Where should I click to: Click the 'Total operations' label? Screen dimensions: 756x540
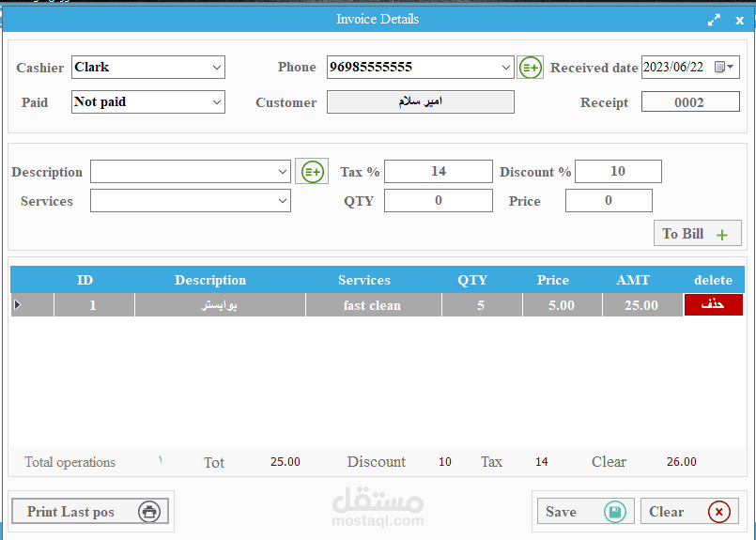69,462
